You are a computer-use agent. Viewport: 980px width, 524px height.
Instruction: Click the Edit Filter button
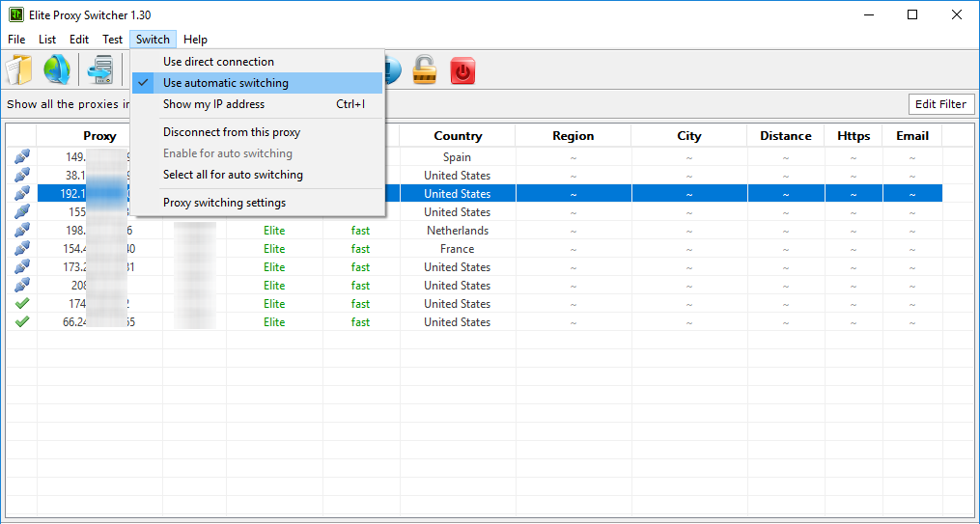pos(940,104)
